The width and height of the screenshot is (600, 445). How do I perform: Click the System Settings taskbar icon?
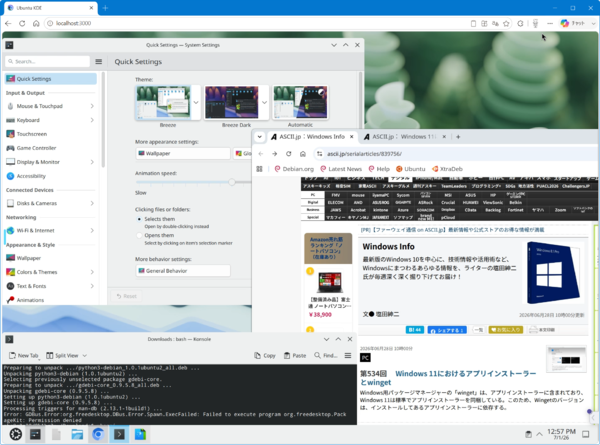pyautogui.click(x=36, y=434)
